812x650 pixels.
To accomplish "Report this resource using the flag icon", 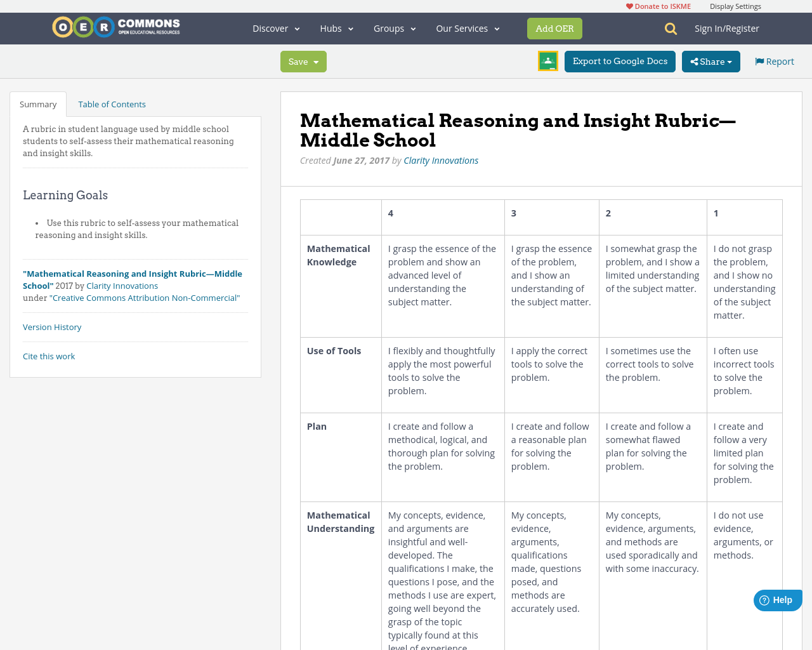I will [x=760, y=60].
